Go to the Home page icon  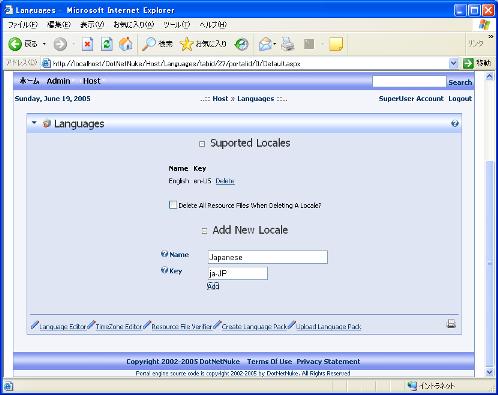click(126, 44)
